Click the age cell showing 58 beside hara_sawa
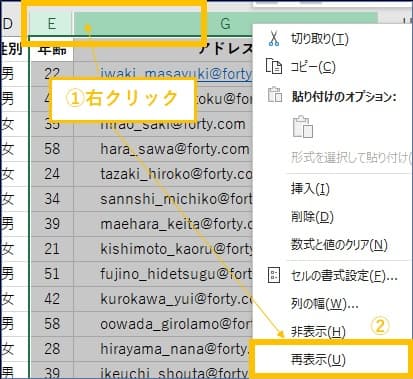413x379 pixels. tap(52, 149)
